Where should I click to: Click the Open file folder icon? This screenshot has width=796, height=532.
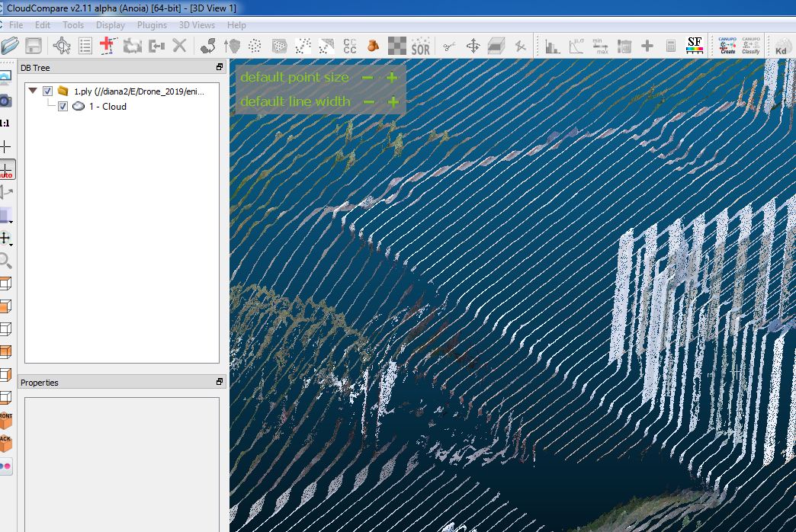(10, 46)
